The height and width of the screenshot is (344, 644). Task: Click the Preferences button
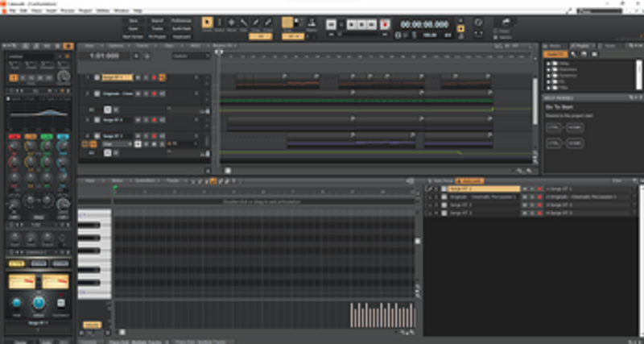pyautogui.click(x=181, y=21)
